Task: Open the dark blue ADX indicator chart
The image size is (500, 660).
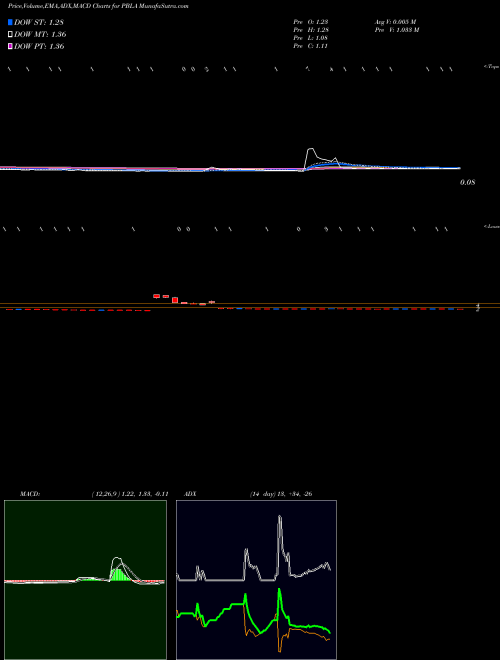Action: [256, 580]
